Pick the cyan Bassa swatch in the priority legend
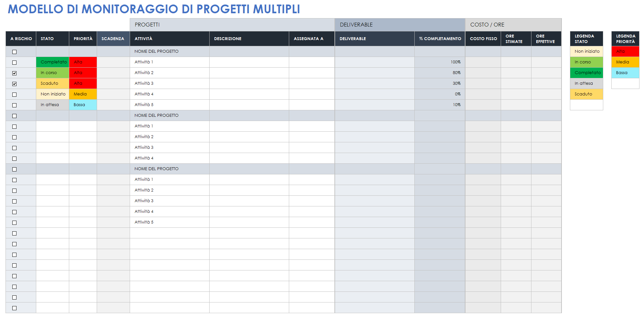Screen dimensions: 644x318 tap(625, 73)
